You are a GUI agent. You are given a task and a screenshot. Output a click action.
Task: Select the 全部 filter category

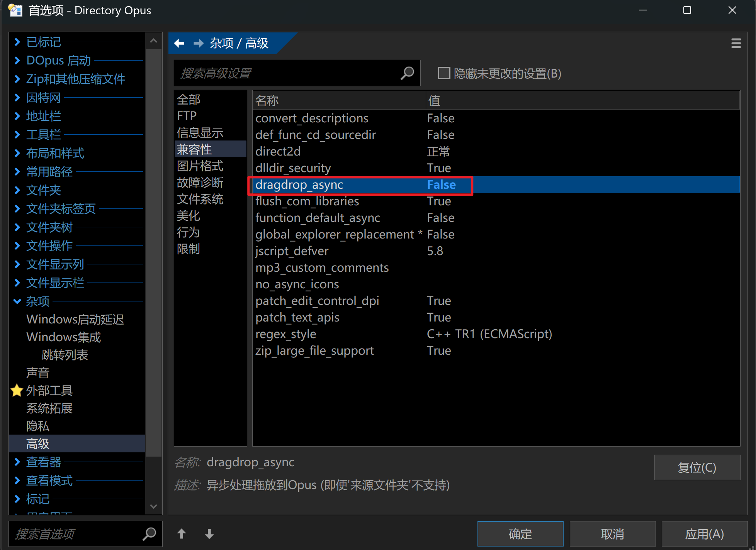coord(189,100)
